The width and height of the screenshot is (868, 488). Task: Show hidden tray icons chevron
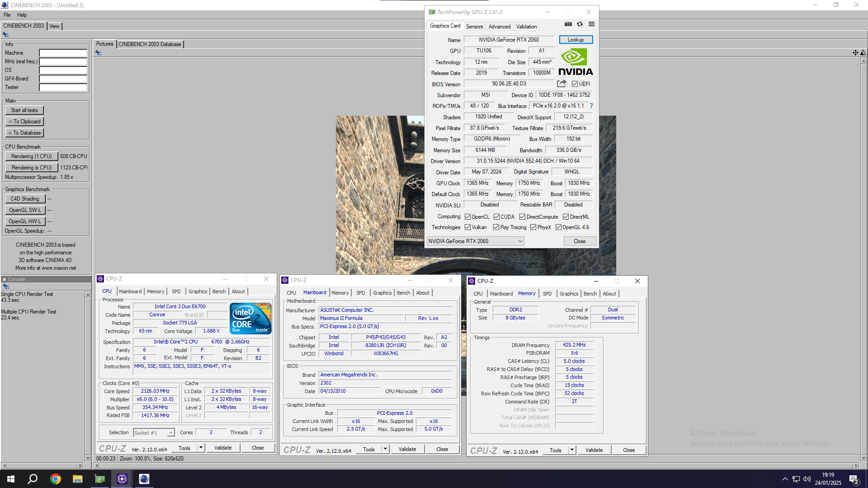click(x=785, y=479)
